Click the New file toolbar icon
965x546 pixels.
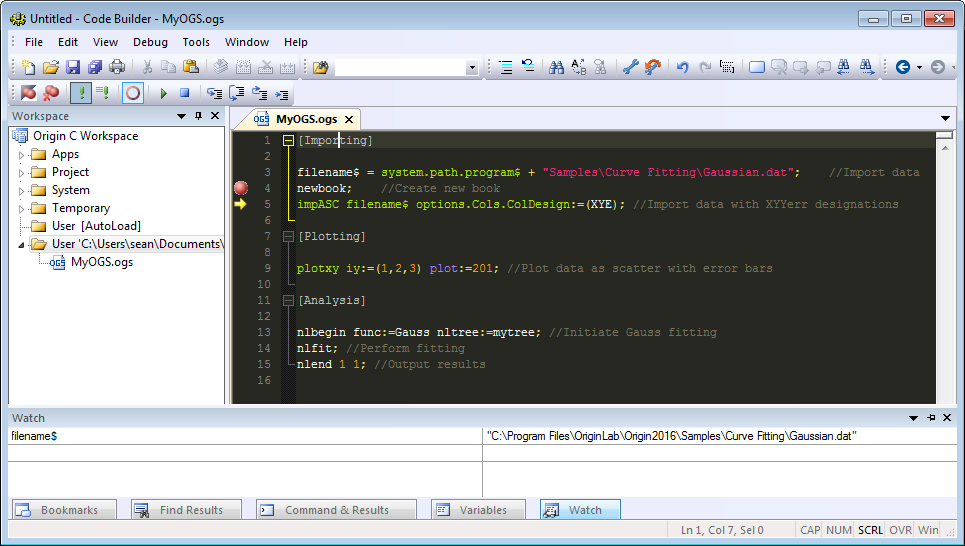[29, 67]
